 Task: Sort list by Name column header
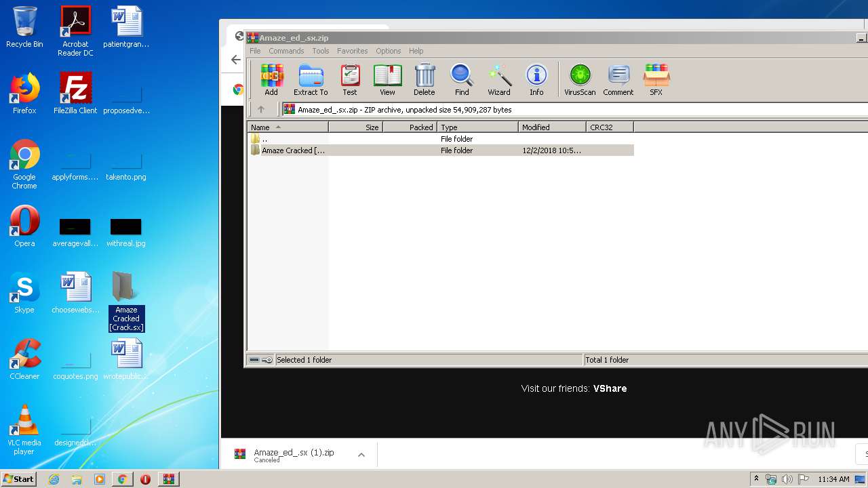pos(288,127)
